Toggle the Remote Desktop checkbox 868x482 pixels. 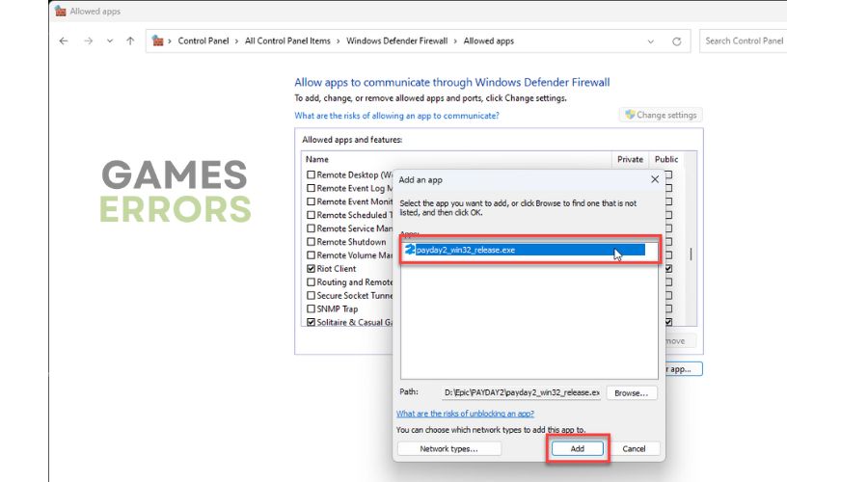point(311,174)
